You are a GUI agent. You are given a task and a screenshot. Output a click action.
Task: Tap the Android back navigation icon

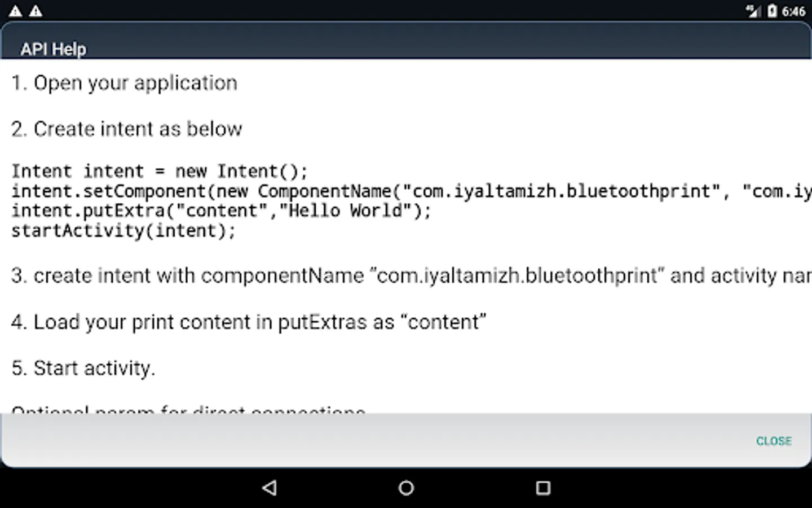point(270,488)
